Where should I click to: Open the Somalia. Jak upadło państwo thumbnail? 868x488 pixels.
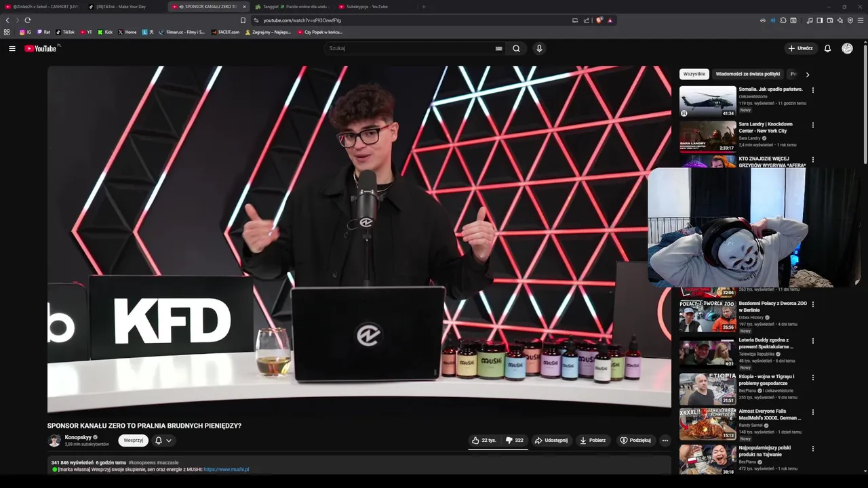click(707, 102)
